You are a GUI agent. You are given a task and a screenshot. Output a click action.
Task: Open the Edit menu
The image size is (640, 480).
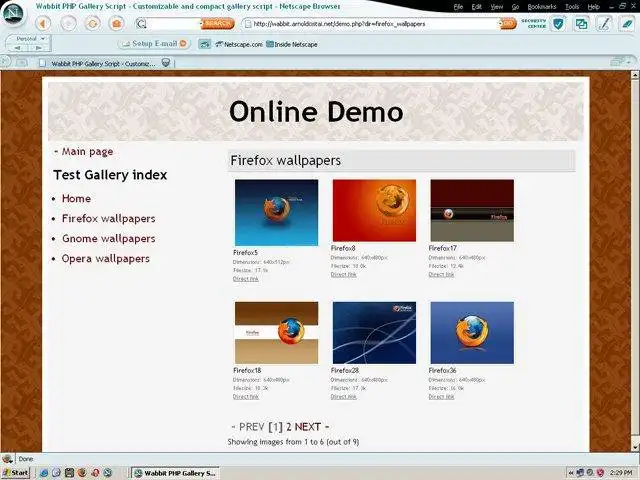(x=476, y=7)
